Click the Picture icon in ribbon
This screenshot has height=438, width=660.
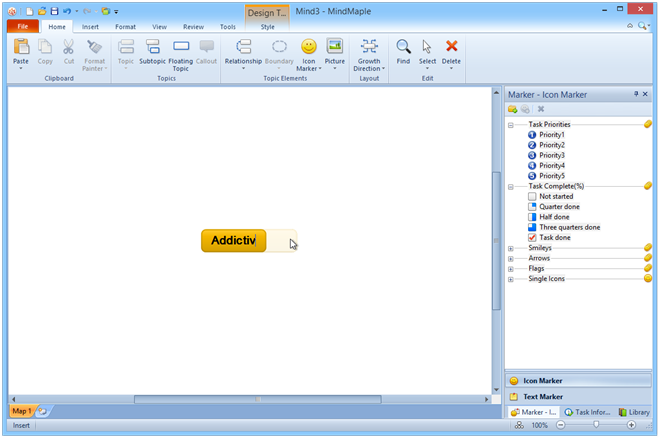pos(335,47)
